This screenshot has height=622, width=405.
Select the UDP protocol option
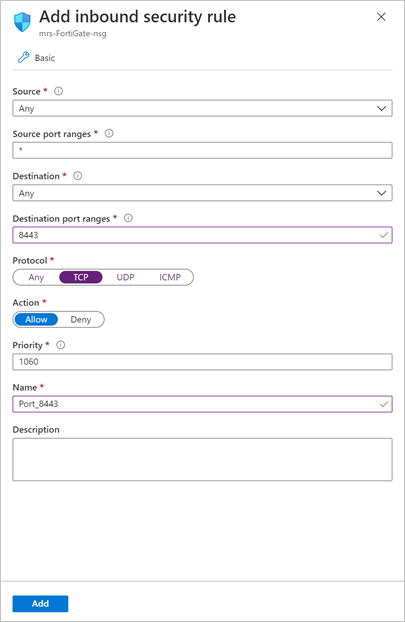[x=125, y=277]
